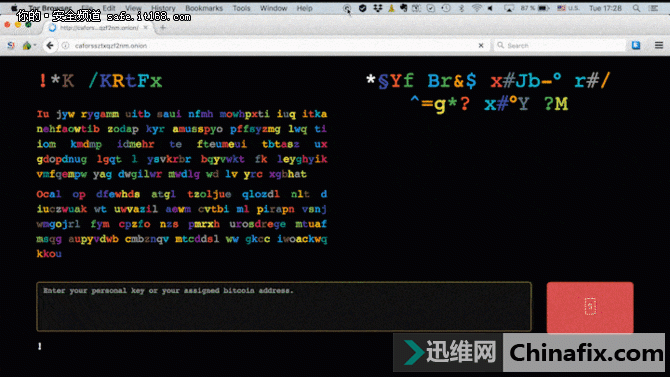Stop loading with the X in the address bar
Image resolution: width=670 pixels, height=377 pixels.
[481, 45]
